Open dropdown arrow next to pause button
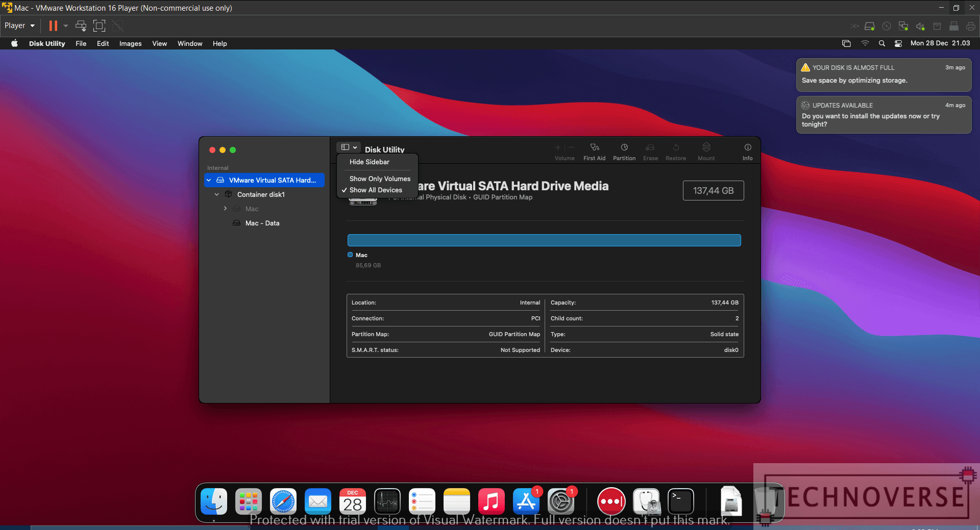Viewport: 980px width, 530px height. pyautogui.click(x=66, y=26)
